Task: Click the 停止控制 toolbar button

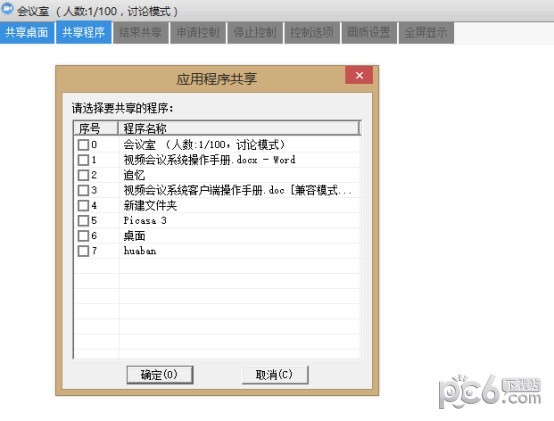Action: coord(255,32)
